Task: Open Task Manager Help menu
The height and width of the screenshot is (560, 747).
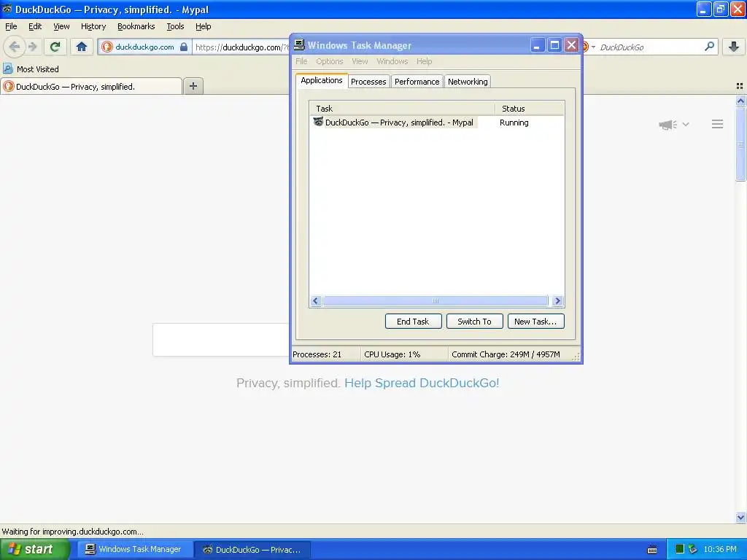Action: (424, 61)
